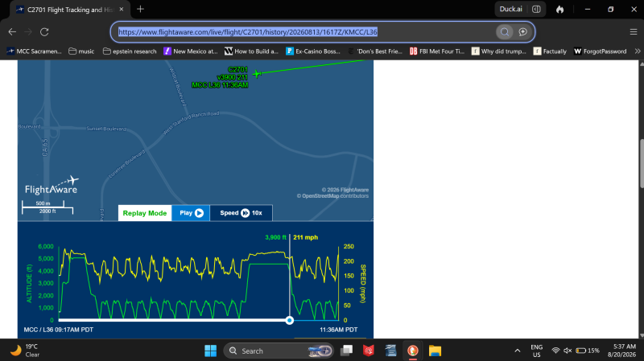Open the Windows Start menu
This screenshot has height=361, width=644.
click(x=210, y=351)
